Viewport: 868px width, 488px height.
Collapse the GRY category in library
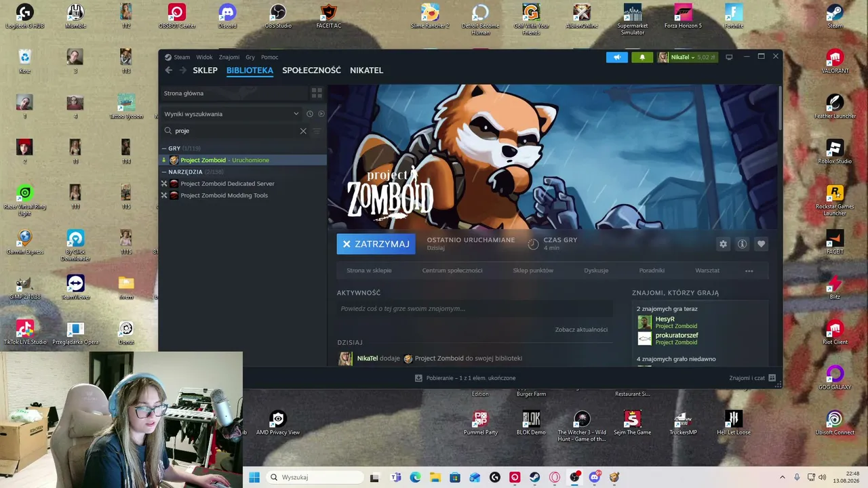164,148
